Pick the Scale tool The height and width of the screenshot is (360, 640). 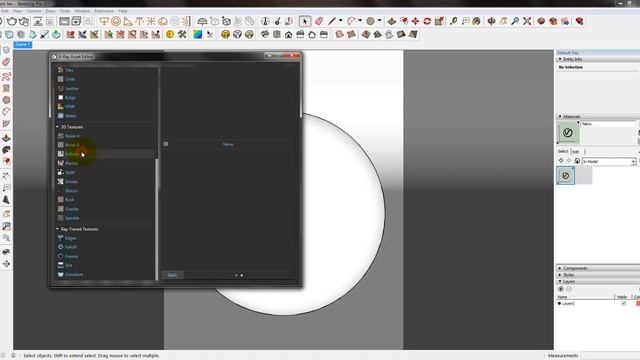[439, 21]
